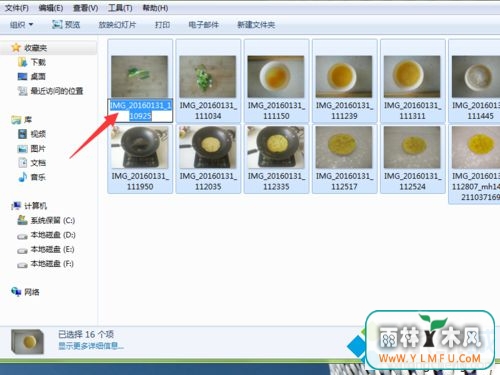Open the 查看(V) menu
This screenshot has height=375, width=500.
pyautogui.click(x=86, y=8)
